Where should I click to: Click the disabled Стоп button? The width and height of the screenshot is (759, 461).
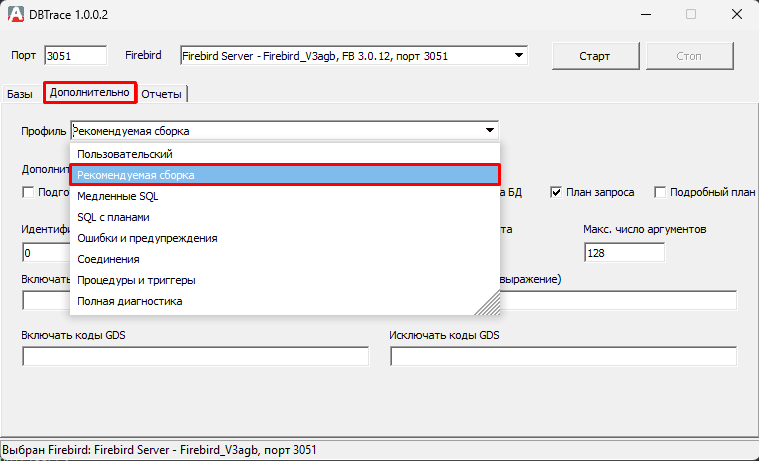[689, 56]
